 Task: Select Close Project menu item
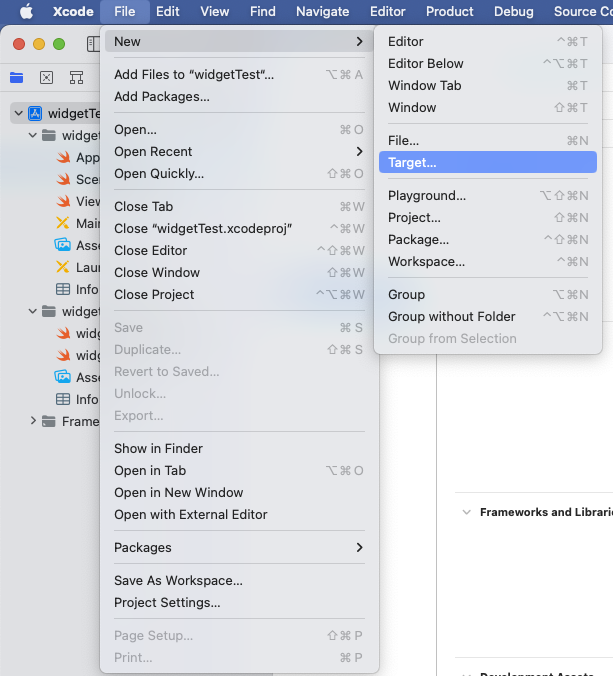(x=239, y=294)
